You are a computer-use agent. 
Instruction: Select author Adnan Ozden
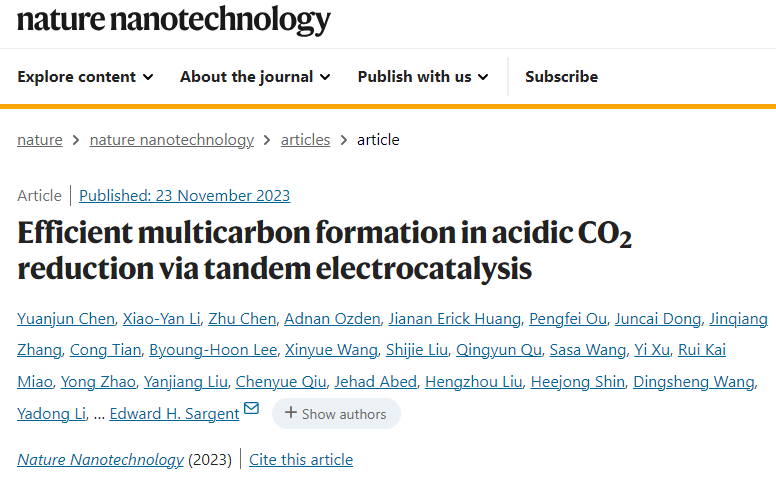[x=332, y=319]
